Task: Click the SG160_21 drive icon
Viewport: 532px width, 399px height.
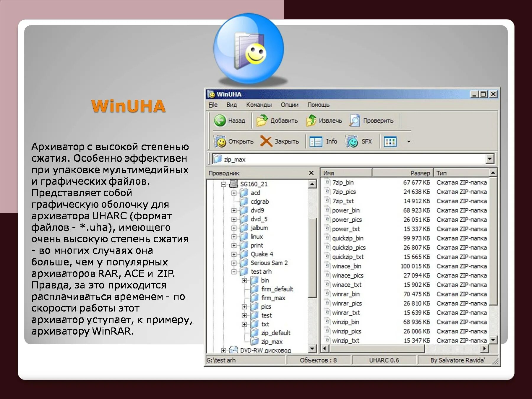Action: click(233, 184)
